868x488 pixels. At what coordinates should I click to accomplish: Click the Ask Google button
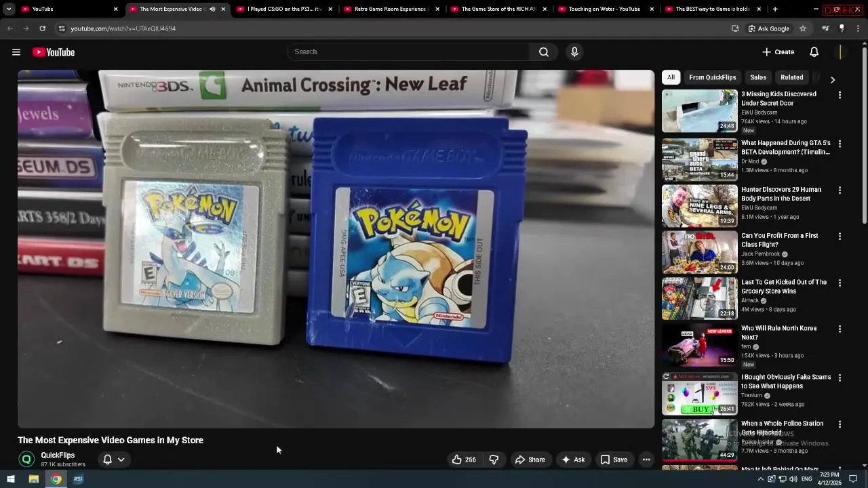(768, 28)
